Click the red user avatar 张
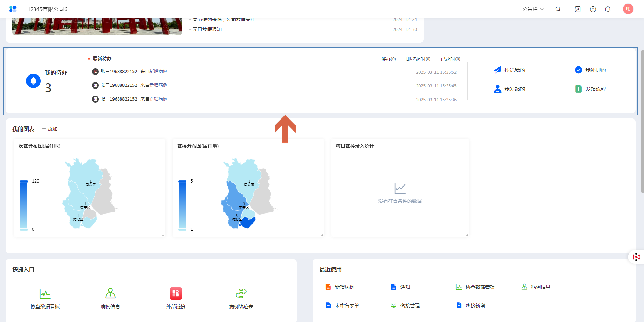The image size is (644, 322). (628, 9)
